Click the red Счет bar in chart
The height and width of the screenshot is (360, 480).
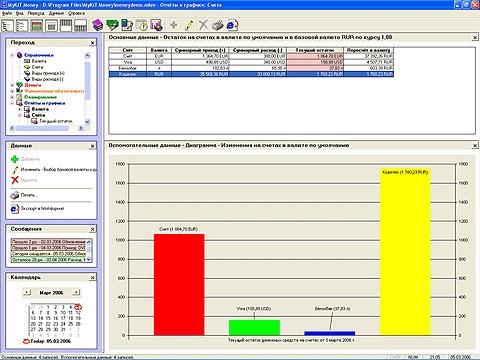(179, 285)
